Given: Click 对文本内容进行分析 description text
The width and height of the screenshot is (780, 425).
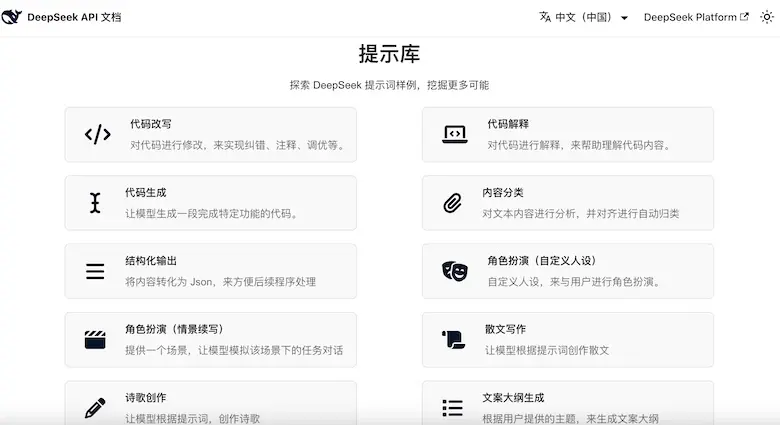Looking at the screenshot, I should click(581, 213).
